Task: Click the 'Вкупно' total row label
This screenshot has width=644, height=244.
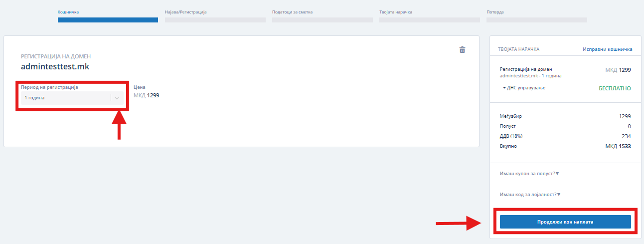Action: tap(508, 146)
